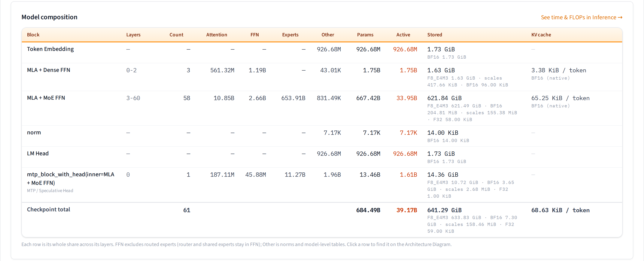Click the Model composition heading

coord(49,17)
